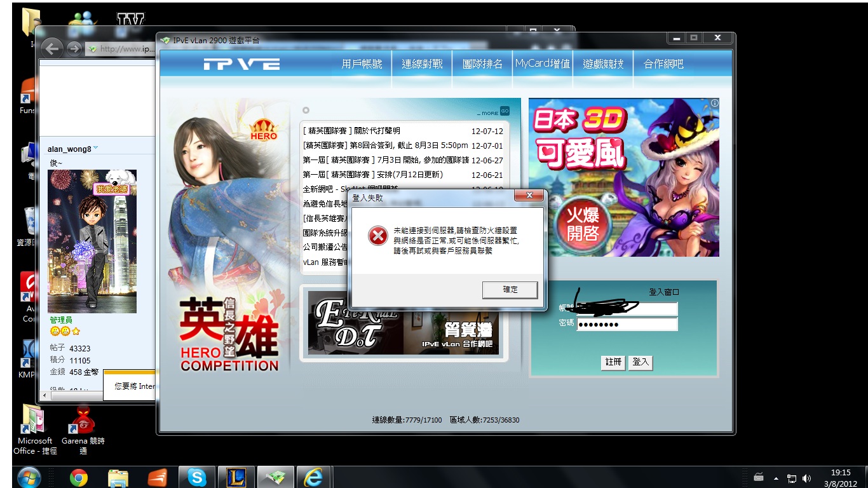Open the MyCard增值 menu item
Viewport: 868px width, 488px height.
coord(543,64)
